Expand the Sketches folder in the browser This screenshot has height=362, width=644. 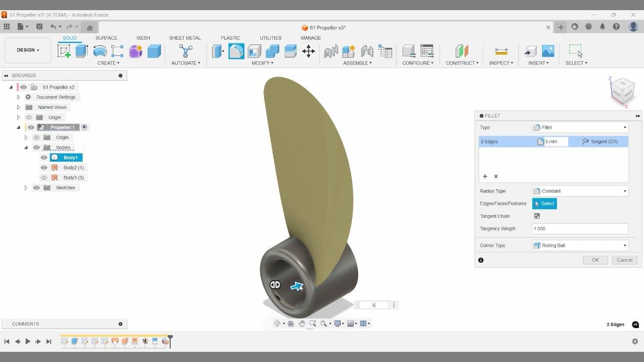coord(25,187)
